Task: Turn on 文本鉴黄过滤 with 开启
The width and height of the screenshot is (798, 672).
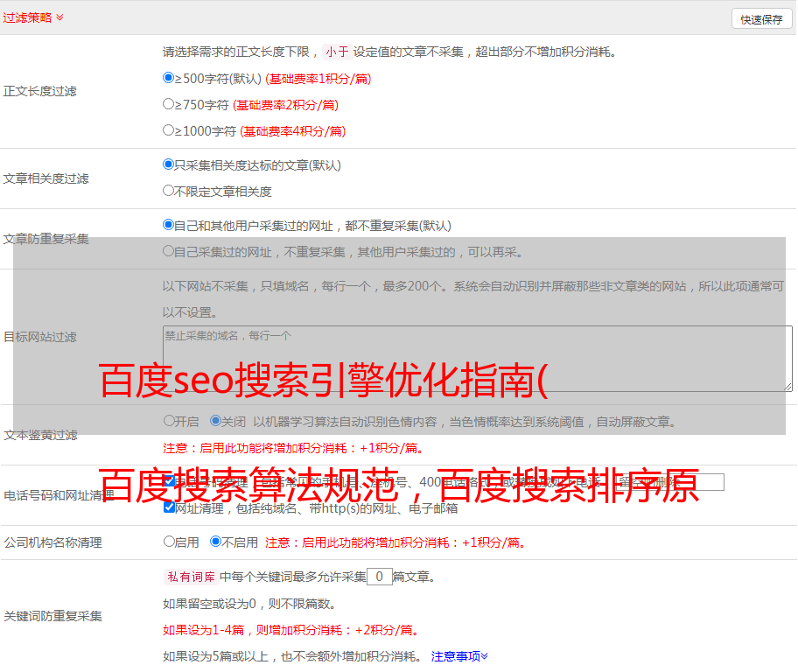Action: coord(169,421)
